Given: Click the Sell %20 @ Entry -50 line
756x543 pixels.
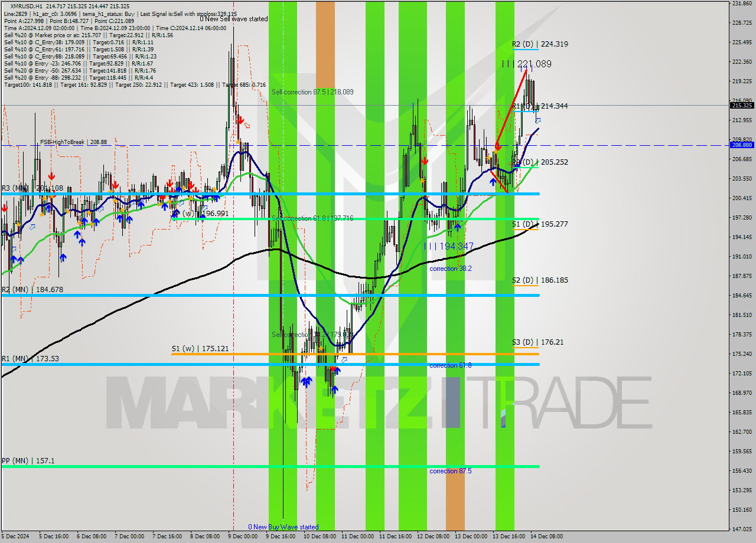Looking at the screenshot, I should click(x=79, y=70).
